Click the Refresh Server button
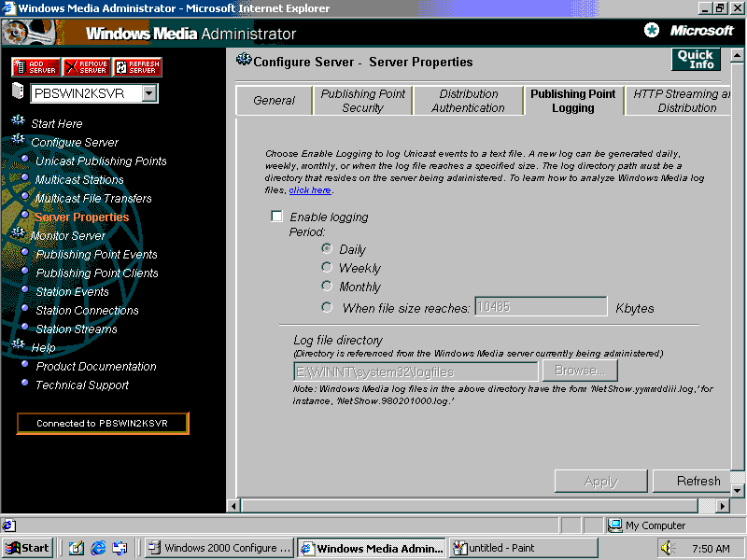The height and width of the screenshot is (560, 747). pyautogui.click(x=137, y=67)
